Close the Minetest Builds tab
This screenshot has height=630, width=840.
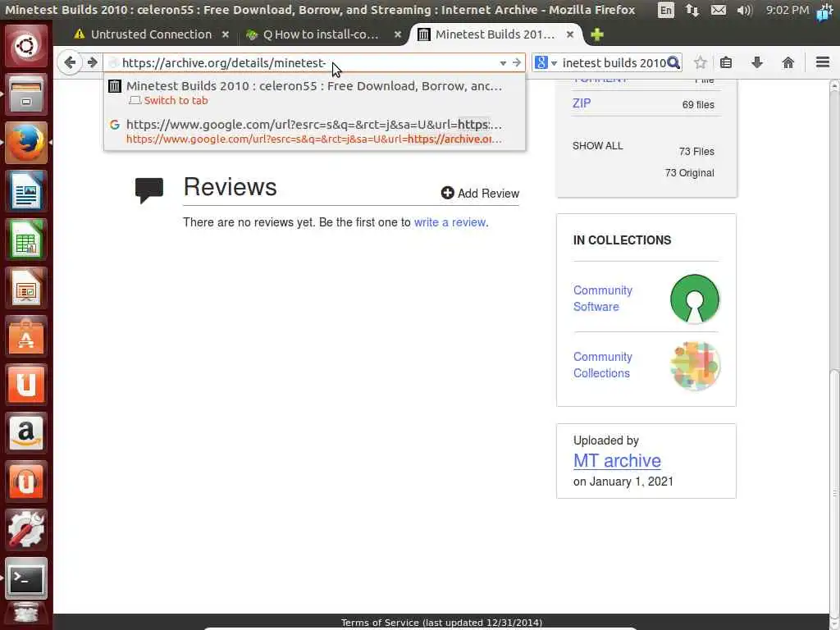click(x=570, y=34)
